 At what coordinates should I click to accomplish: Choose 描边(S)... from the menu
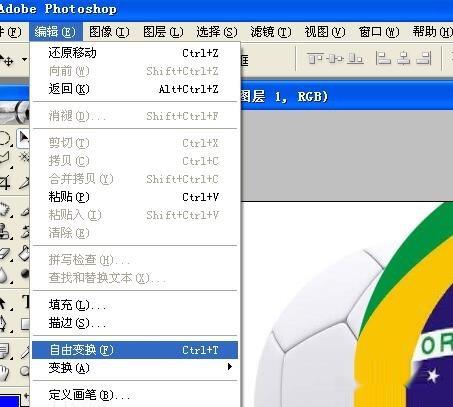click(135, 323)
